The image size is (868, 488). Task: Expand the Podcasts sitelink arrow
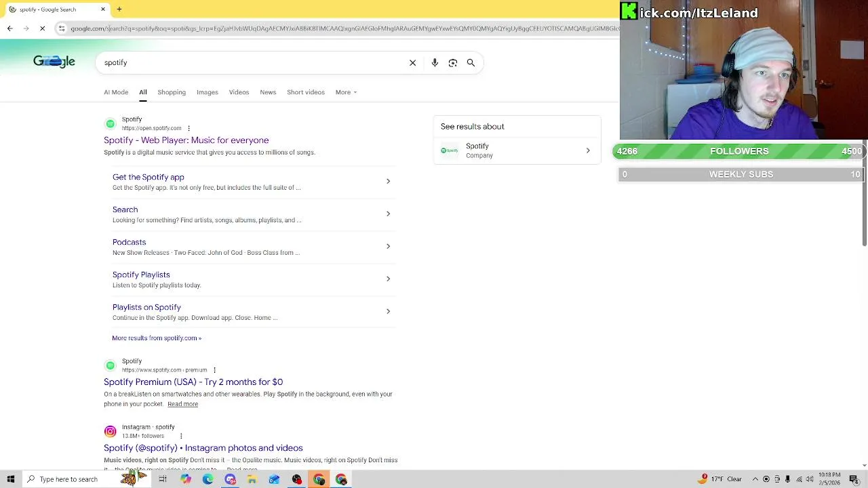coord(388,246)
